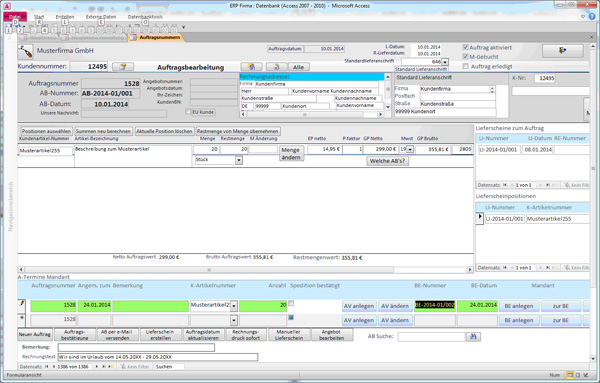Click Restmenge von Menge übernehmen button

tap(238, 131)
